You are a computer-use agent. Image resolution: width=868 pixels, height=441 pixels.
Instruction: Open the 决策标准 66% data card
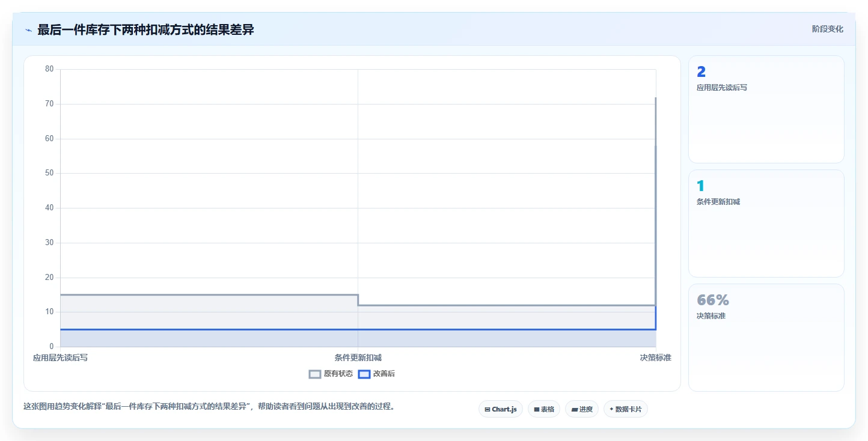click(x=766, y=338)
